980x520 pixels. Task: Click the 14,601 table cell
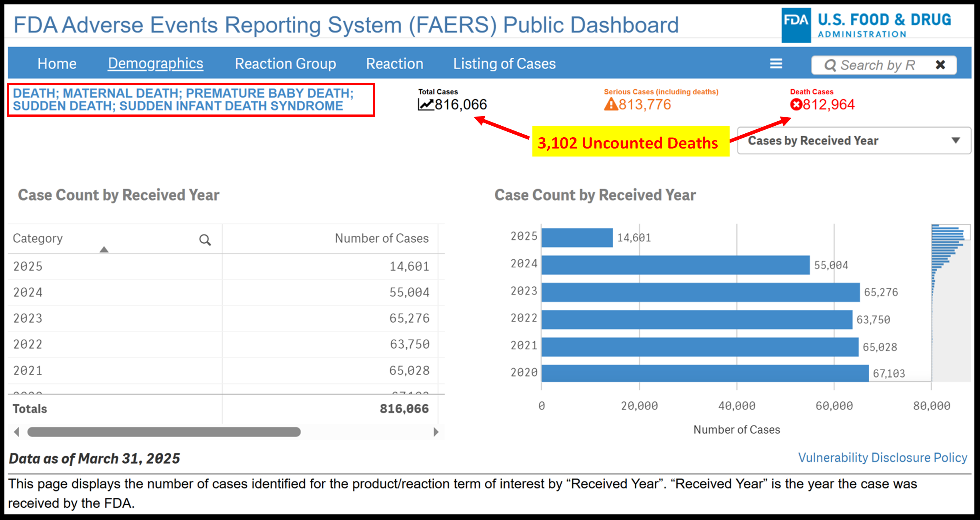[409, 267]
